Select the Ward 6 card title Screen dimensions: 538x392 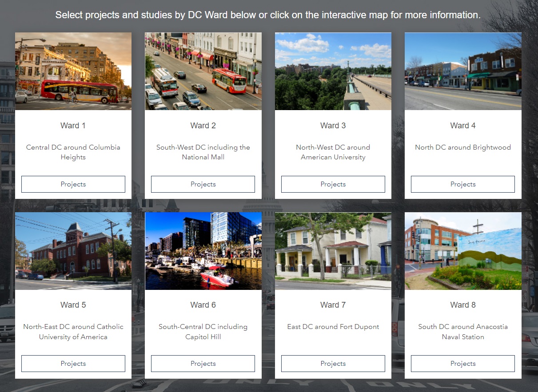[203, 305]
